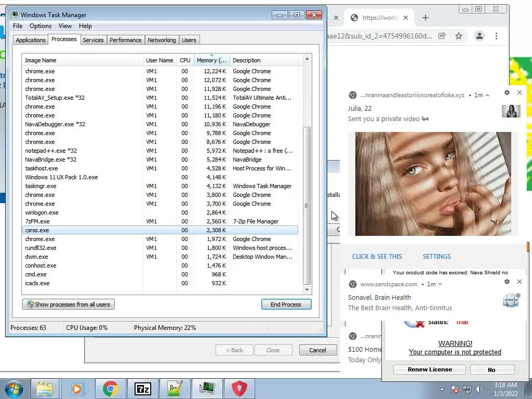Click Show processes from all users
Screen dimensions: 532x399
[69, 304]
